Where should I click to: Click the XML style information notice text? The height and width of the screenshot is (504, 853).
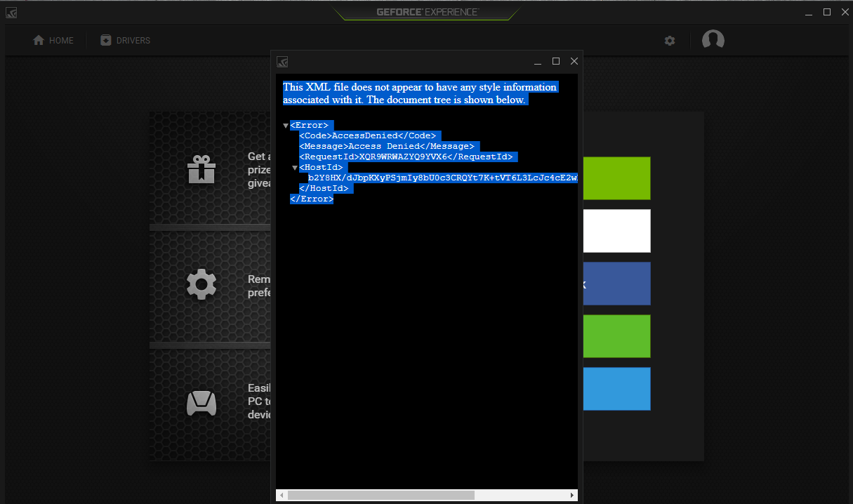pos(420,93)
